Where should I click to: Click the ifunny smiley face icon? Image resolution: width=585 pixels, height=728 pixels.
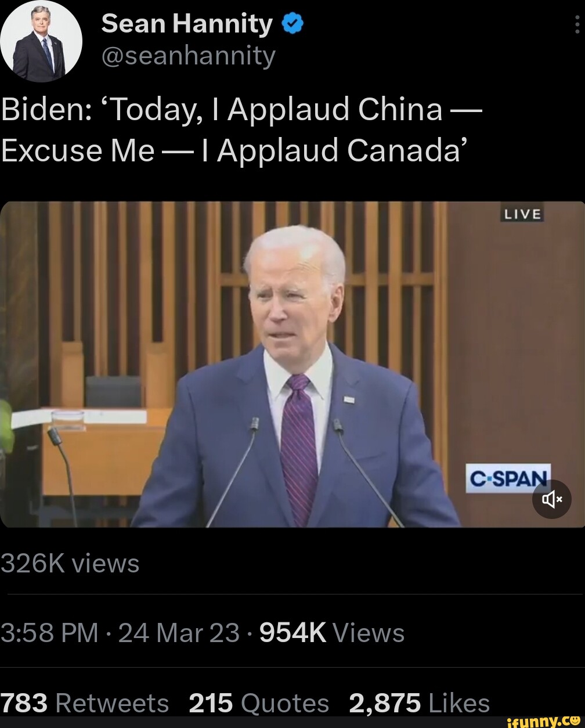point(575,721)
